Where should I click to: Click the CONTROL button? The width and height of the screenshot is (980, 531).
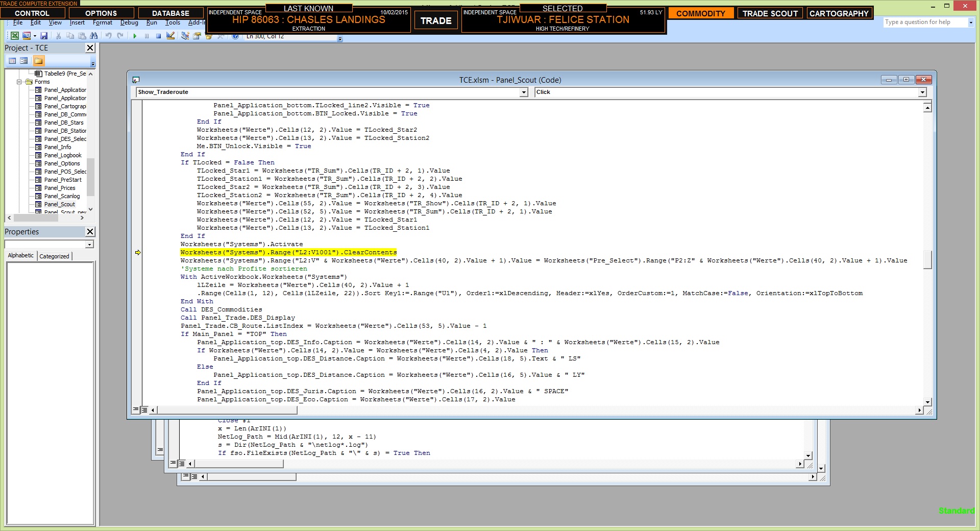pos(32,13)
